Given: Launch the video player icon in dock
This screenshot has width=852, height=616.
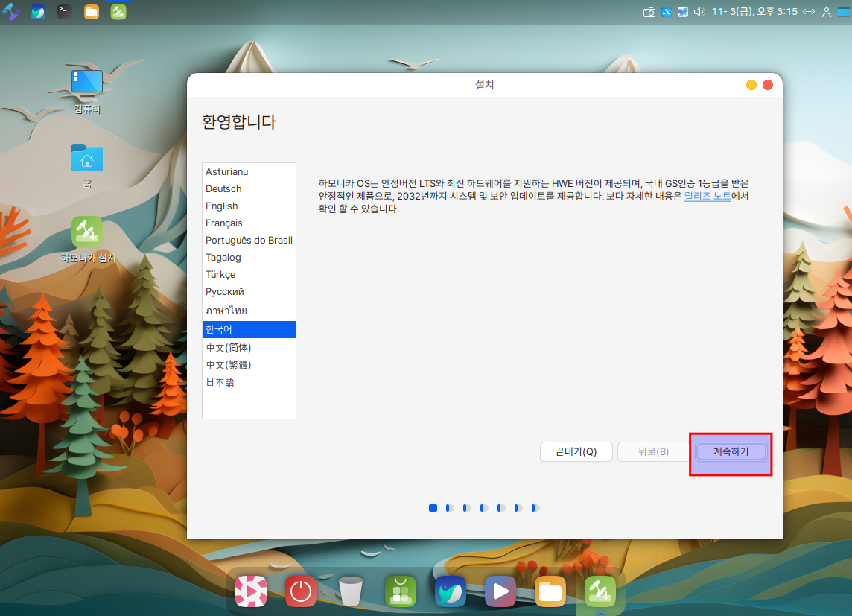Looking at the screenshot, I should (500, 591).
